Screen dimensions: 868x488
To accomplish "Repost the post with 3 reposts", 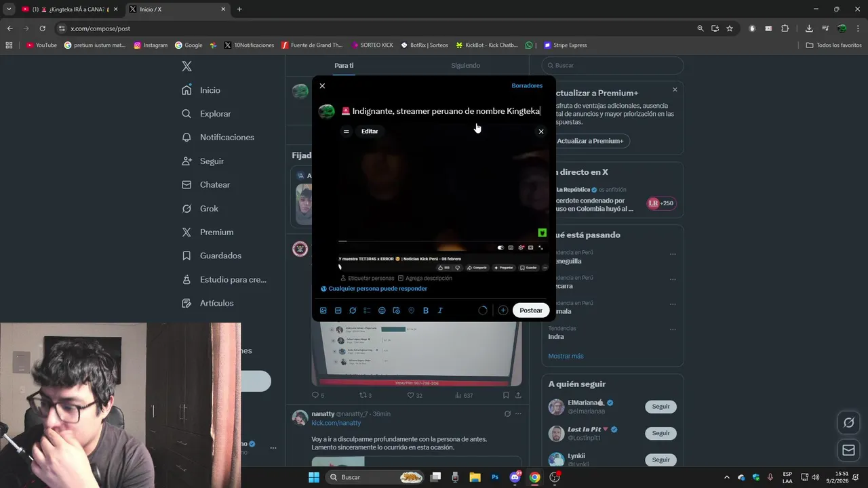I will pyautogui.click(x=365, y=395).
